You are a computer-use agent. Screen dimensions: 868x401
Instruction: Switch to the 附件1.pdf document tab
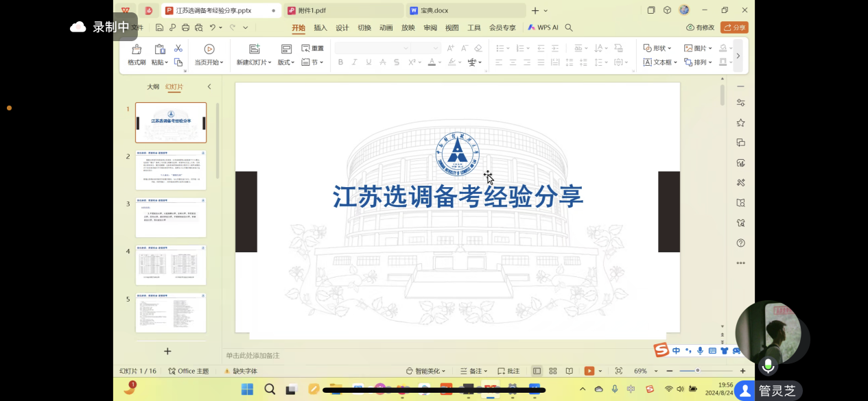(312, 10)
